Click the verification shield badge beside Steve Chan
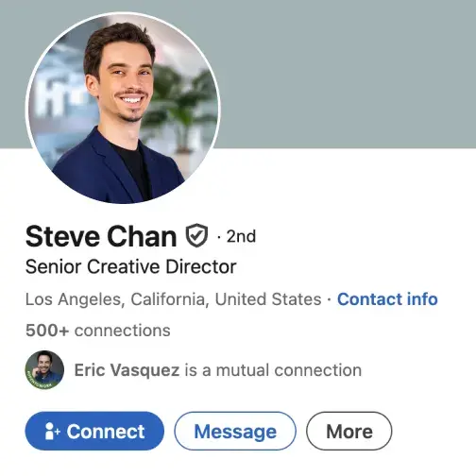The width and height of the screenshot is (476, 476). click(196, 235)
